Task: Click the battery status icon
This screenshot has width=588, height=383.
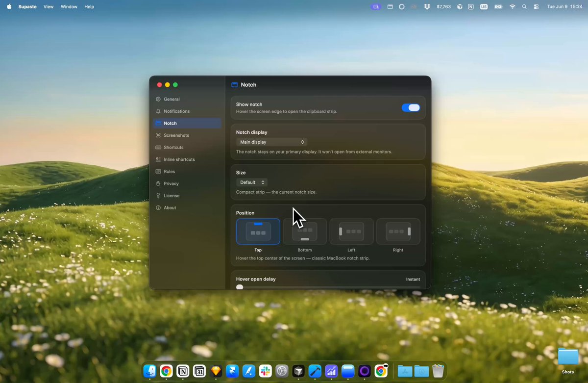Action: pyautogui.click(x=498, y=7)
